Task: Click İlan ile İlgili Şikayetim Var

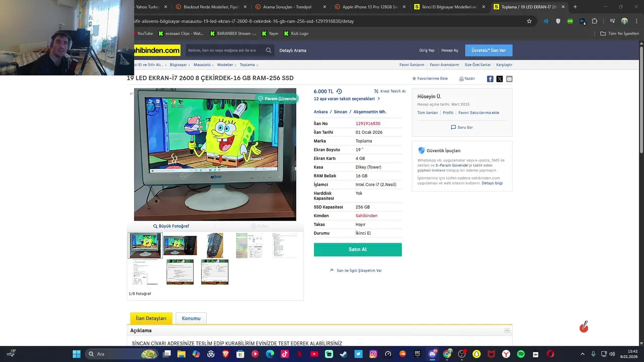Action: coord(356,270)
